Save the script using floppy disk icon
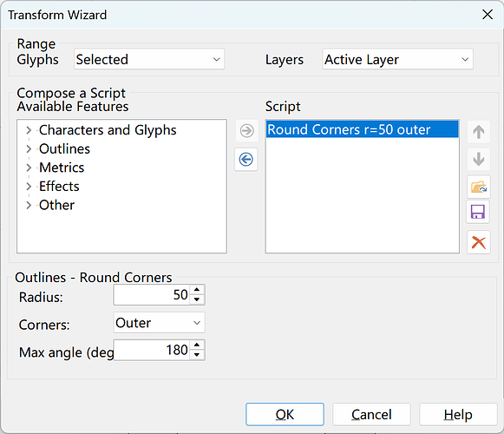Screen dimensions: 504x434 pos(478,212)
